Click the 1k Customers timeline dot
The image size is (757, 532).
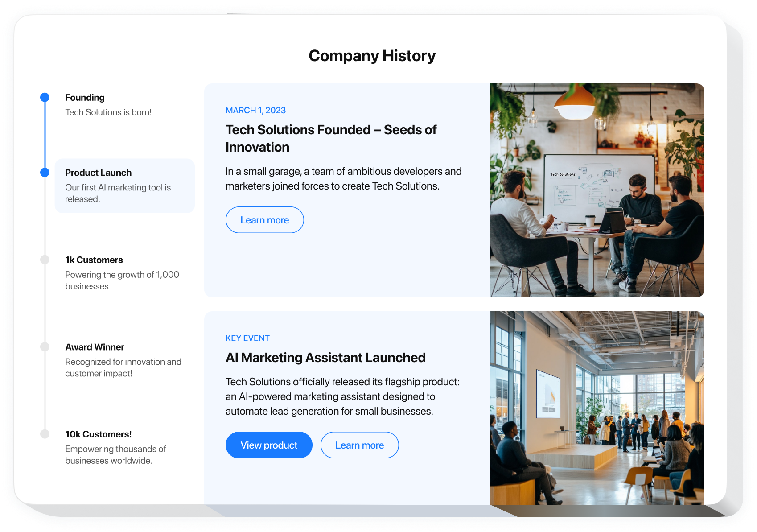click(x=45, y=260)
